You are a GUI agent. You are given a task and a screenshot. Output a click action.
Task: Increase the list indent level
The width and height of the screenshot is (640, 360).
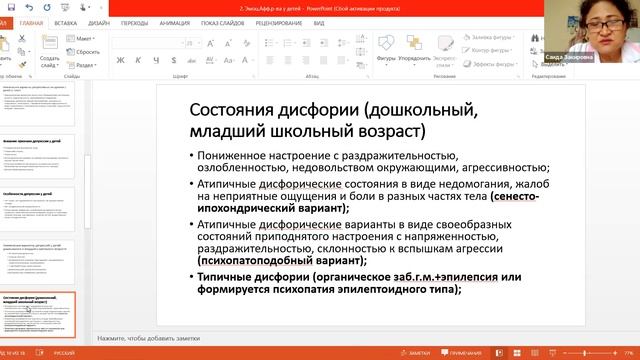tap(324, 43)
